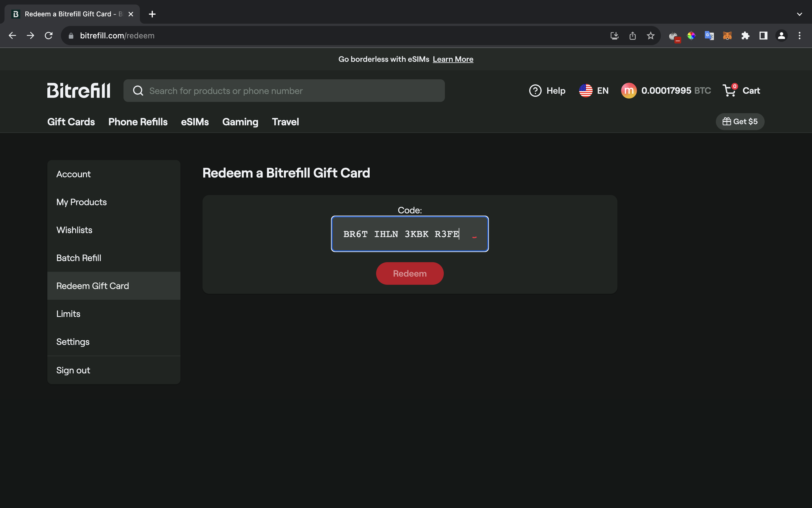Open Batch Refill in the sidebar
The width and height of the screenshot is (812, 508).
coord(114,258)
